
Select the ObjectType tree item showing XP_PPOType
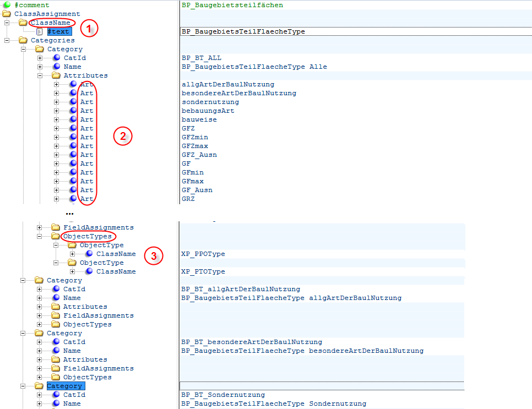101,245
